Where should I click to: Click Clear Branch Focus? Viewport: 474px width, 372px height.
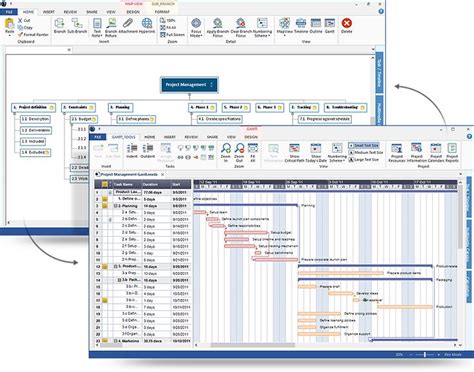click(241, 27)
